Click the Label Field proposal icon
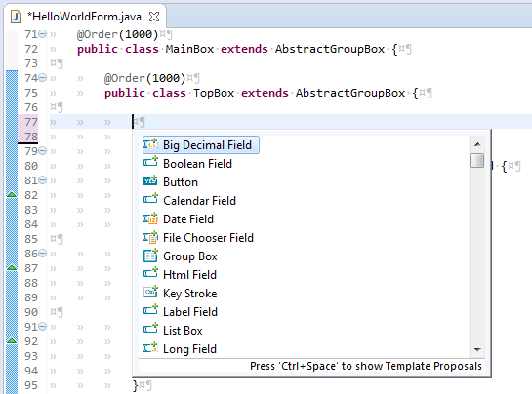532x394 pixels. click(150, 310)
